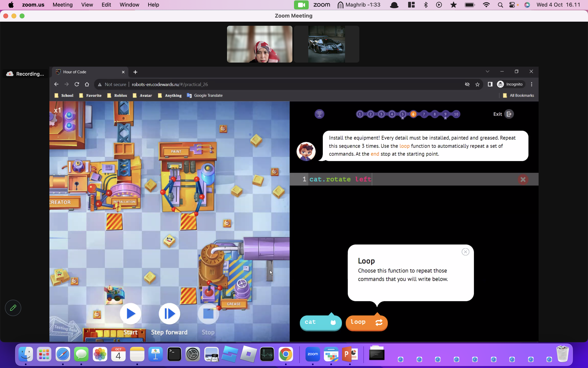Open Spotlight search in menu bar

500,5
